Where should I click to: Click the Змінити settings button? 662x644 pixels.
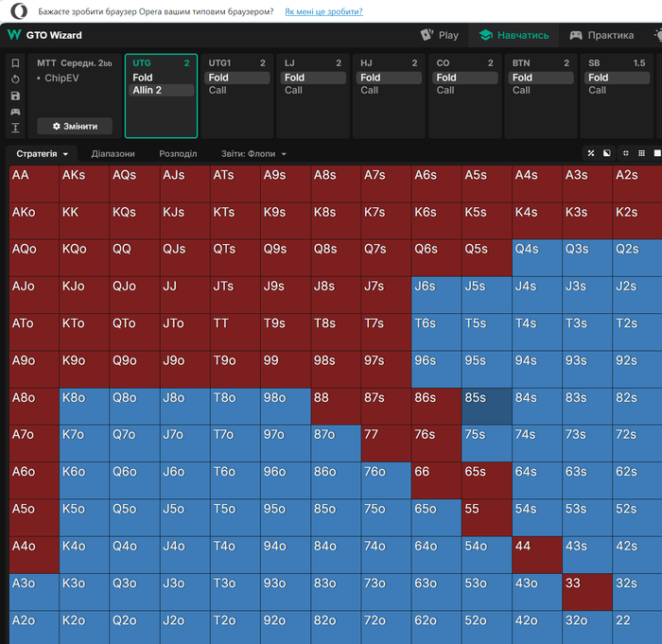coord(75,127)
